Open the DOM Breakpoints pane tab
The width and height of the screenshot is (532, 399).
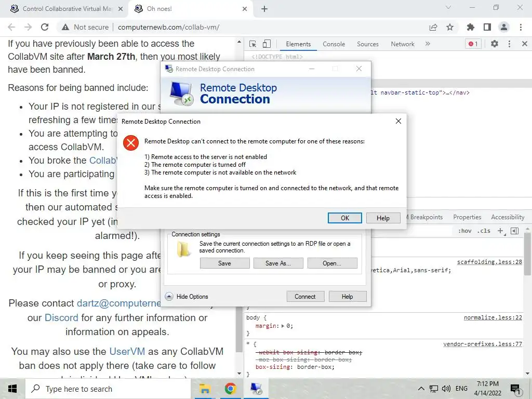[x=425, y=217]
